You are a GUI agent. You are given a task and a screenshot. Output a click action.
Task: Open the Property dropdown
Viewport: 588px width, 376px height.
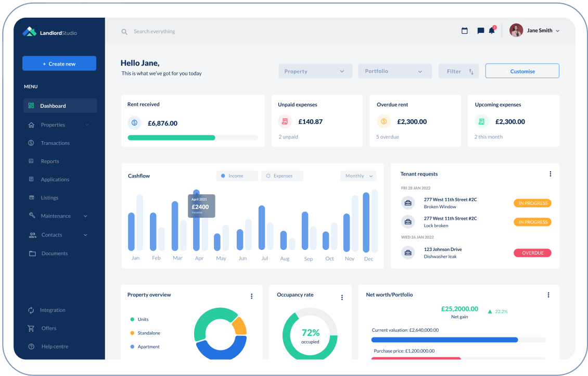click(315, 71)
